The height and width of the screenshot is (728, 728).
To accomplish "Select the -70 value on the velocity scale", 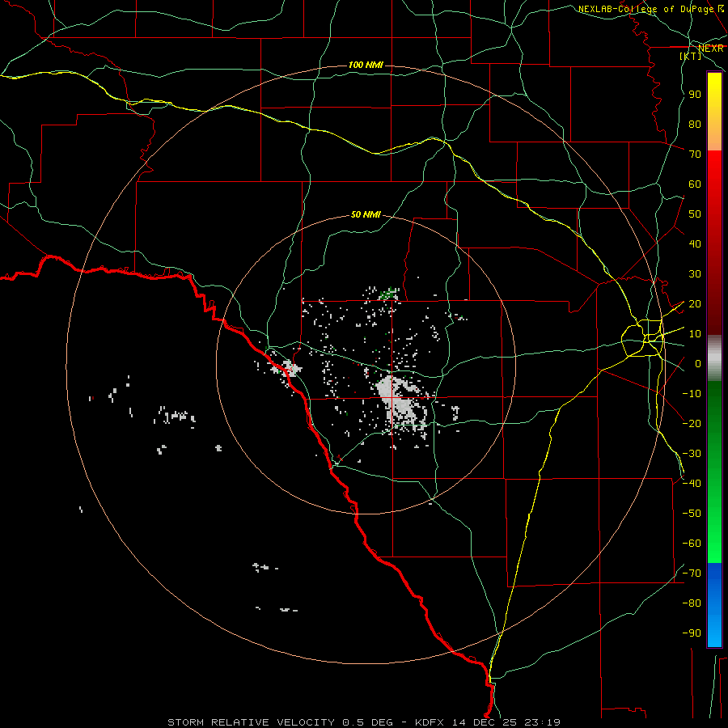I will pos(692,574).
